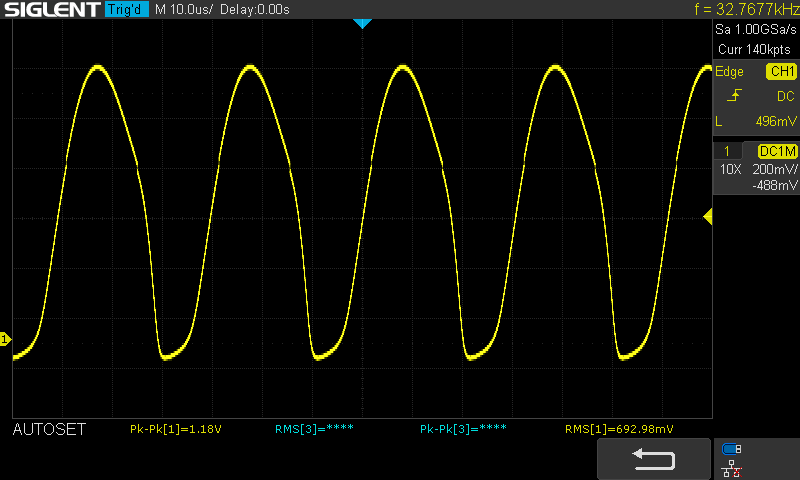Click the yellow trigger level arrow on right edge

(708, 217)
